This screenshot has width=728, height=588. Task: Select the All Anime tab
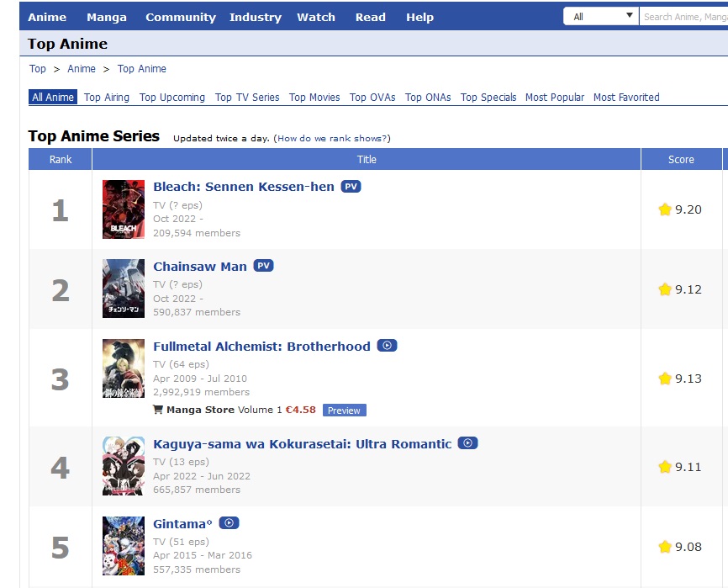pyautogui.click(x=53, y=97)
